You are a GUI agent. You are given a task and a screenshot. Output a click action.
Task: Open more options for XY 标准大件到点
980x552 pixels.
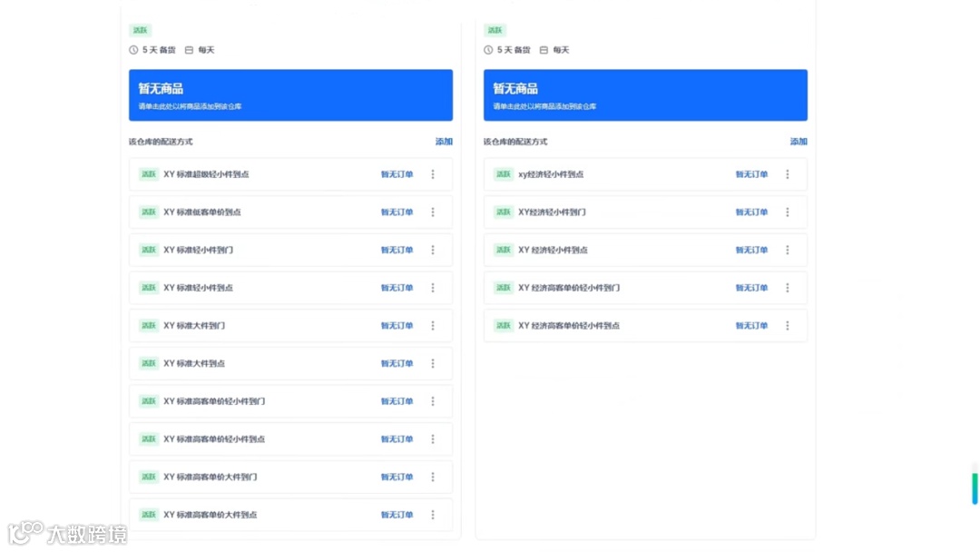coord(433,364)
